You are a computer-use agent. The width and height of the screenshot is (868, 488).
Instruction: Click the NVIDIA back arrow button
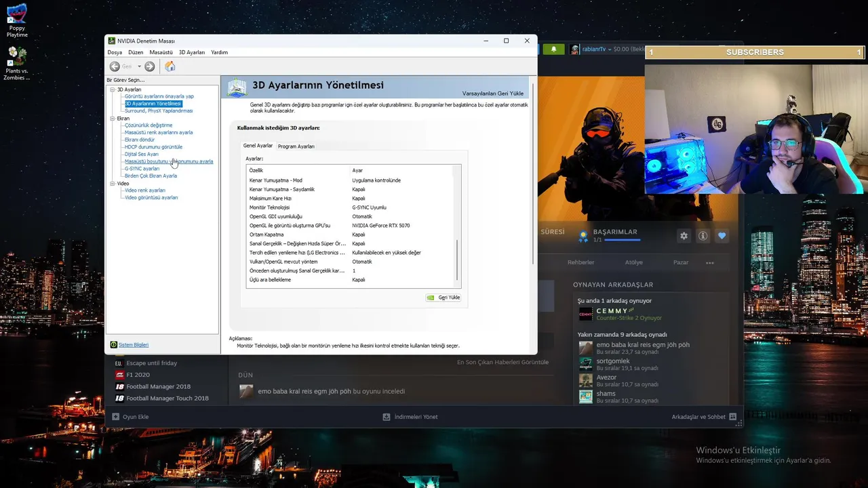pos(115,66)
